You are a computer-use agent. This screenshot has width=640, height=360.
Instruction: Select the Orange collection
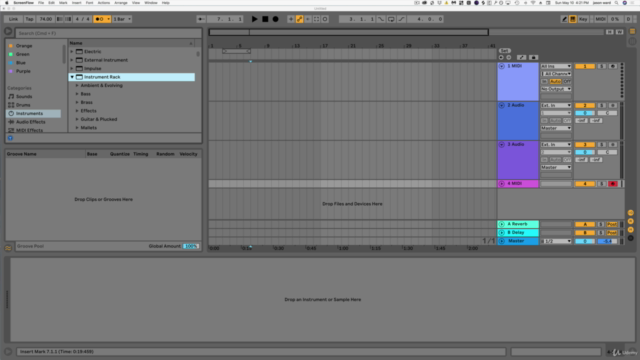24,46
